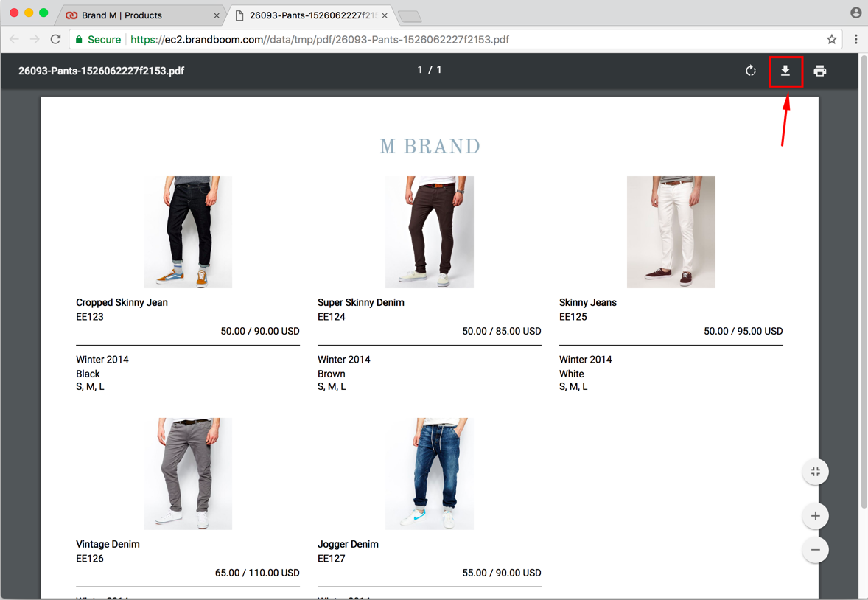Viewport: 868px width, 600px height.
Task: Click Winter 2014 under Skinny Jeans
Action: click(x=586, y=360)
